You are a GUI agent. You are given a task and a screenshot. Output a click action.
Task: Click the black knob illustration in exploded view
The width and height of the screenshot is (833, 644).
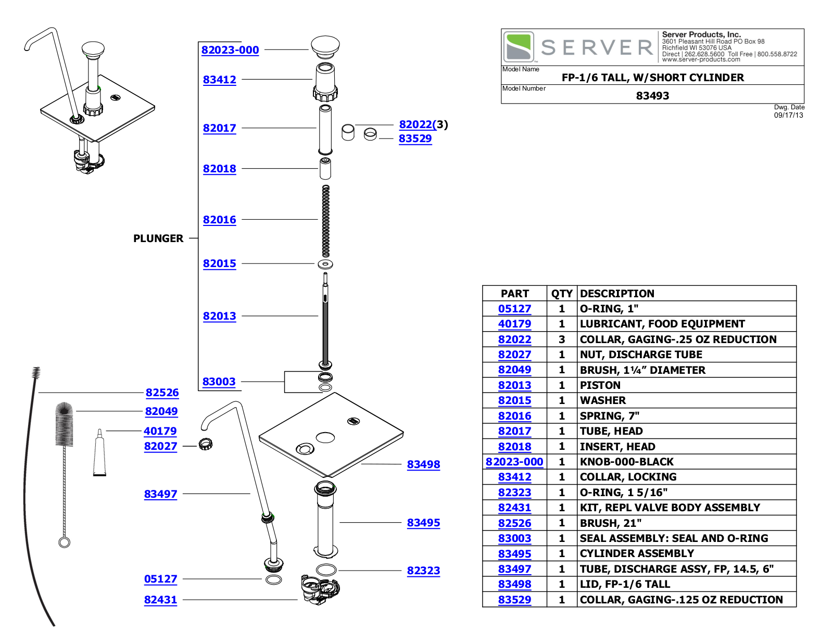pos(325,47)
